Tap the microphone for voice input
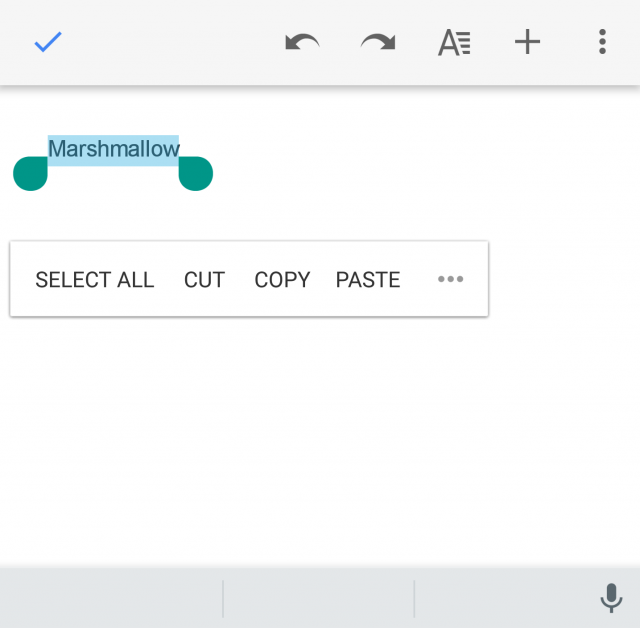640x628 pixels. [611, 598]
